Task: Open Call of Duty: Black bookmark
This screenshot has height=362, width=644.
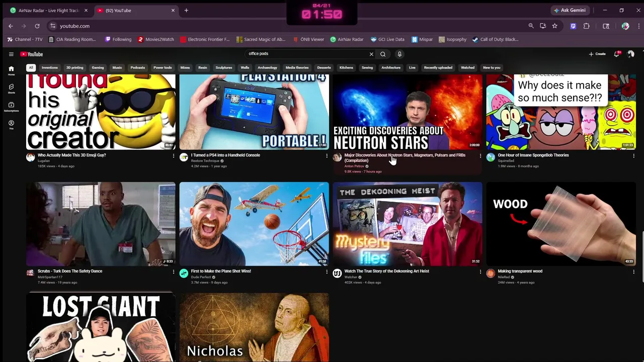Action: point(495,39)
